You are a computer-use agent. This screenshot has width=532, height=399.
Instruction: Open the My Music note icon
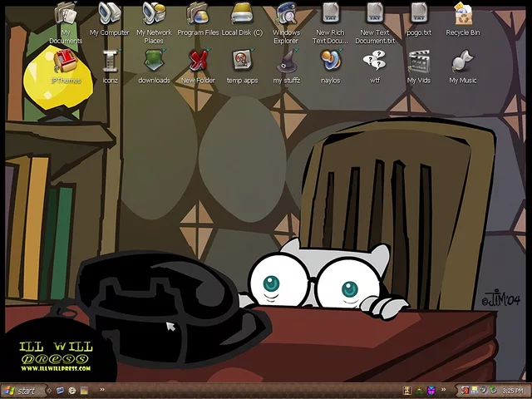(x=463, y=61)
